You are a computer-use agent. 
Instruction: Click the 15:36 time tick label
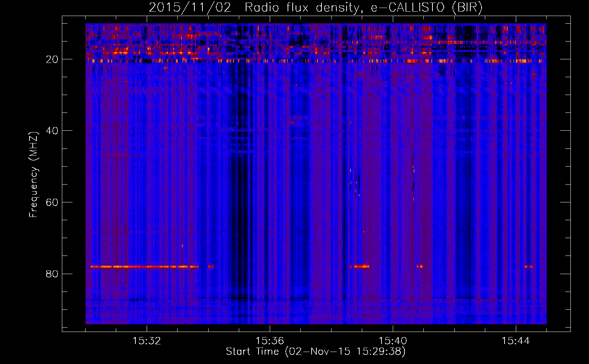(x=270, y=341)
